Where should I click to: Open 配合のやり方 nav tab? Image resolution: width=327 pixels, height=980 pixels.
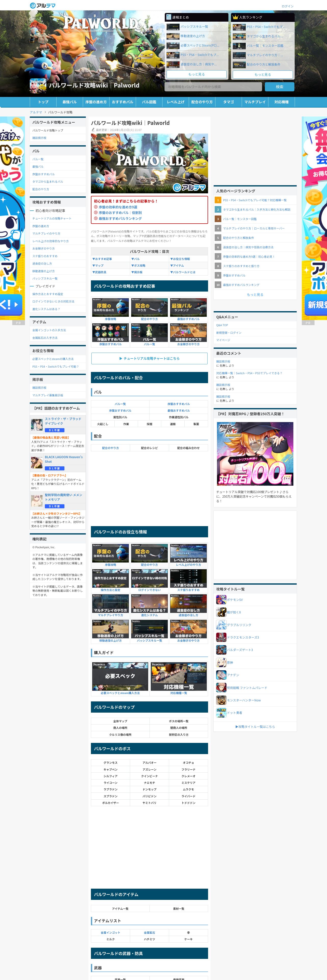(x=202, y=102)
